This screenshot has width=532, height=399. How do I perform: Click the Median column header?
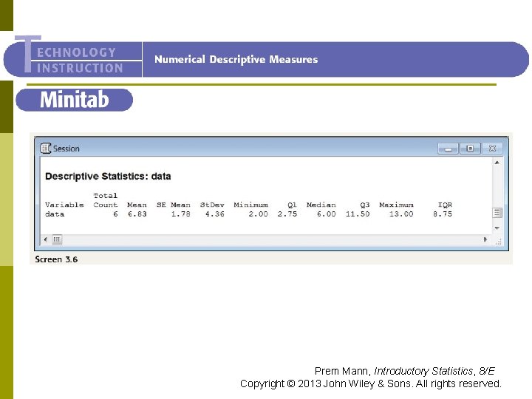click(x=321, y=205)
